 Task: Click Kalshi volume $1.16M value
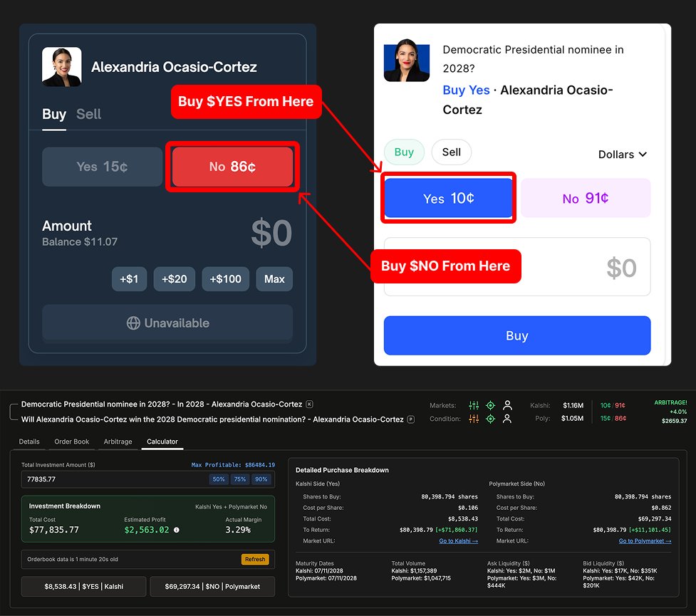(573, 405)
